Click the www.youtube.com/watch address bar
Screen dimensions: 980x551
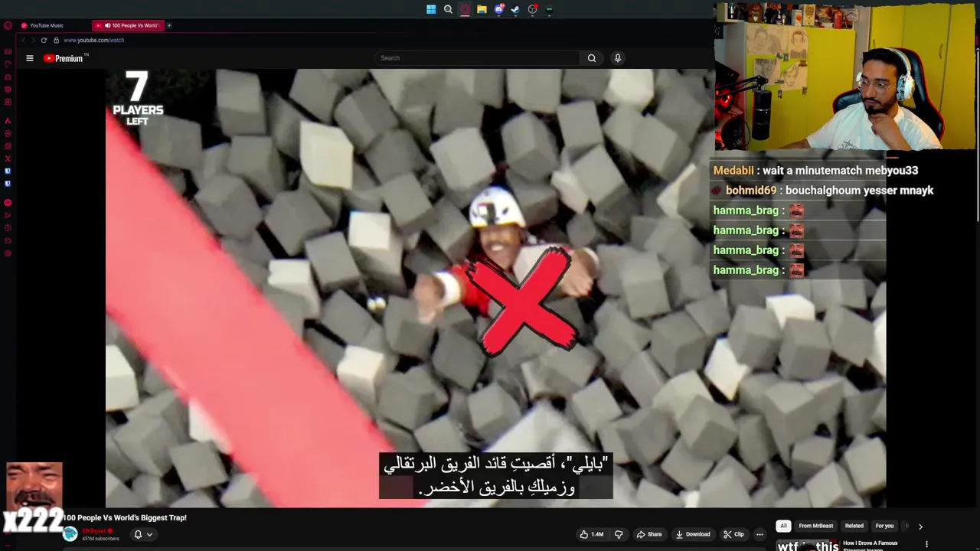pos(93,40)
